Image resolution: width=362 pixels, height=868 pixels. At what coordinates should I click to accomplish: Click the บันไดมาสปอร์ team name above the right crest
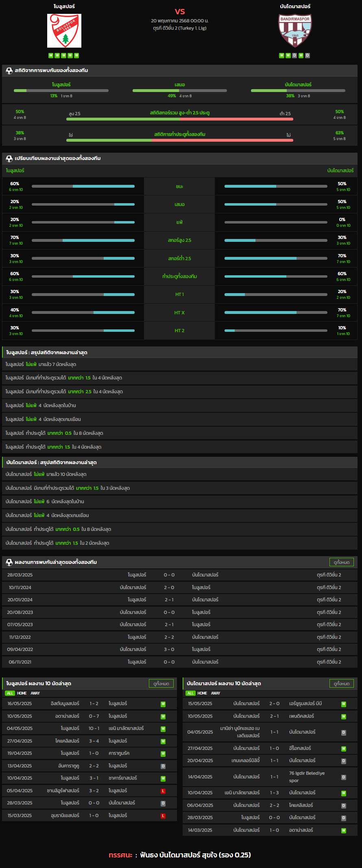295,7
